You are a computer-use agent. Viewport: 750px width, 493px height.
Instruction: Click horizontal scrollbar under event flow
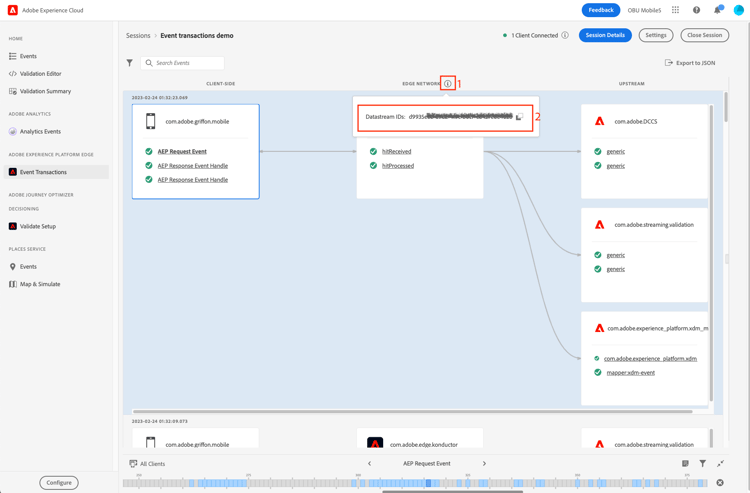(412, 411)
